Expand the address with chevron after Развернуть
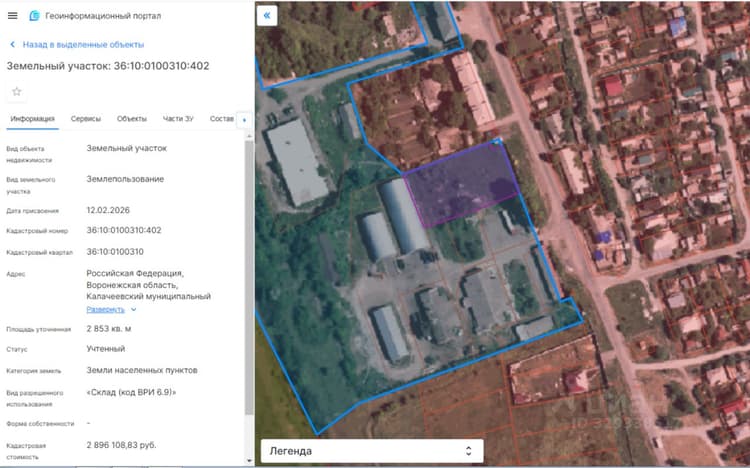Image resolution: width=750 pixels, height=468 pixels. pos(133,310)
